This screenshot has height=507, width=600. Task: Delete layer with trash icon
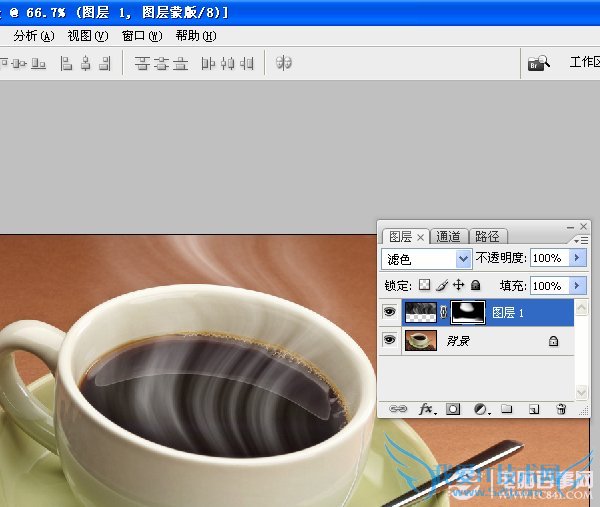561,409
